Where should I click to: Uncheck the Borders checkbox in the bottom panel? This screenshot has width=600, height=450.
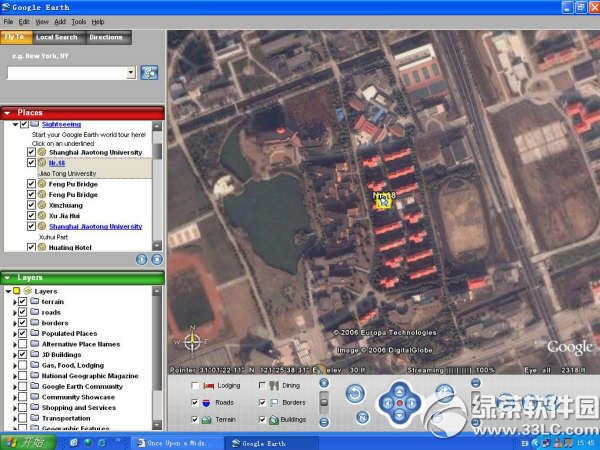[262, 403]
